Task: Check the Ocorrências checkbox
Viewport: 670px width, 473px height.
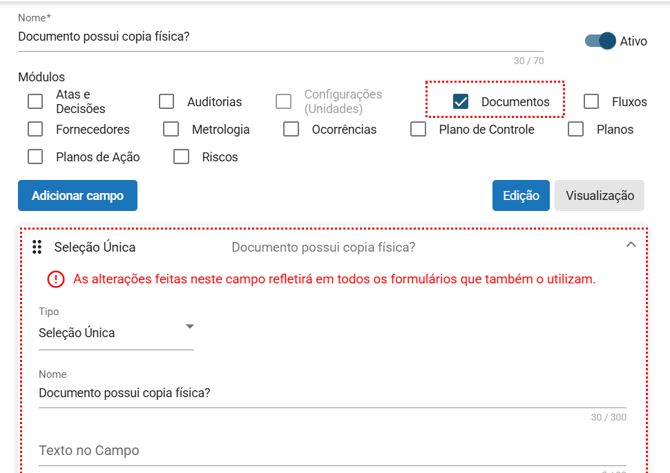Action: (291, 129)
